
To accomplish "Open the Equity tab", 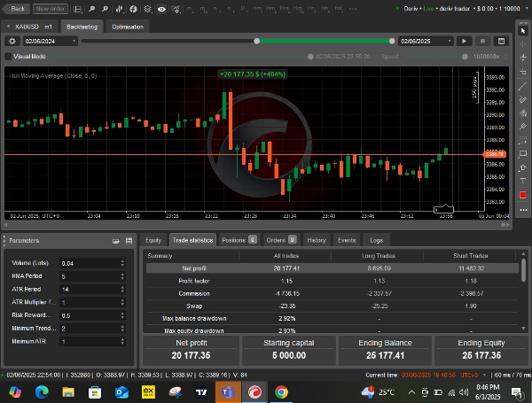I will pyautogui.click(x=153, y=240).
